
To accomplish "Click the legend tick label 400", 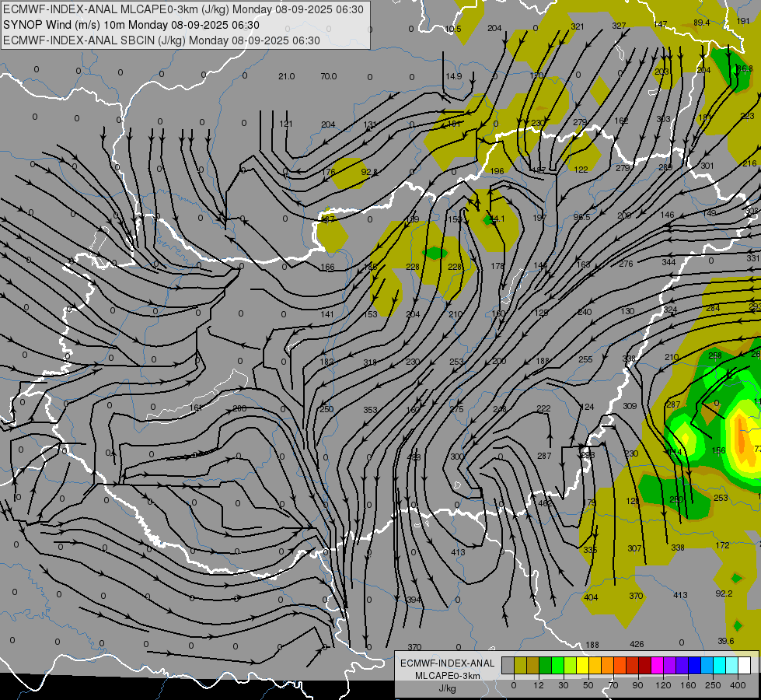I will point(738,685).
